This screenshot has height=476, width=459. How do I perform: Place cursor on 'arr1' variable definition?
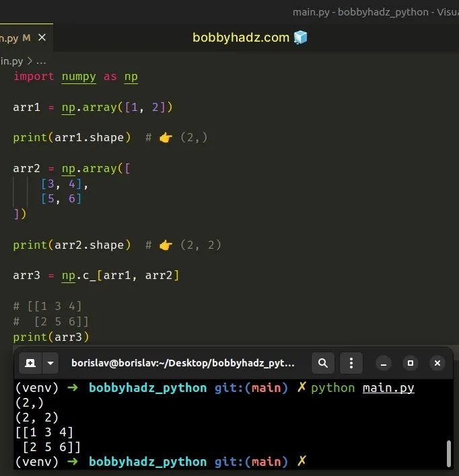point(26,107)
